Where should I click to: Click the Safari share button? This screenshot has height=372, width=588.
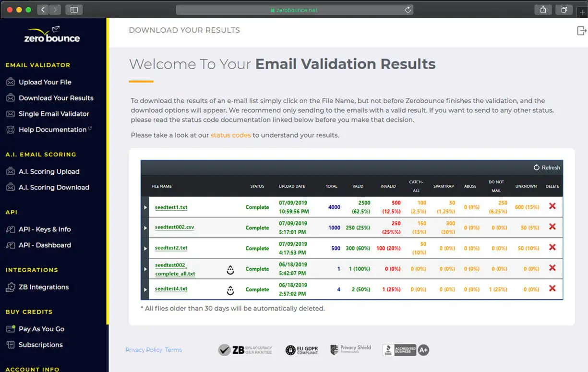543,10
